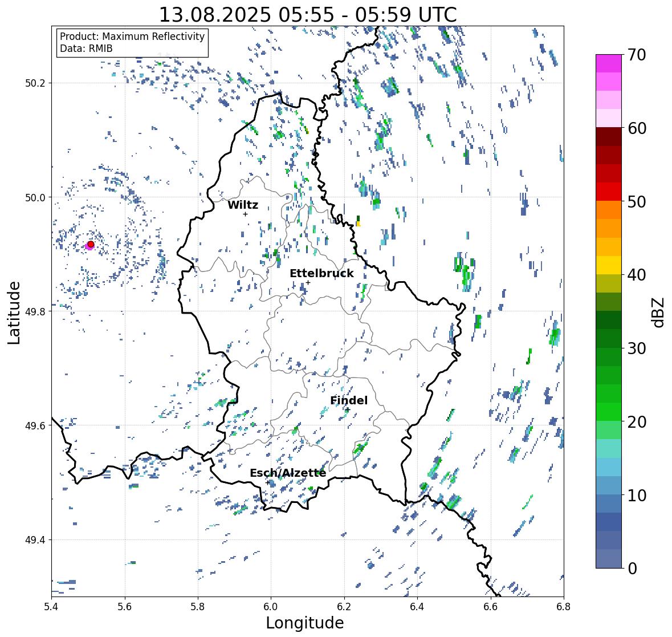Click the colorbar tick label '30'

[637, 348]
